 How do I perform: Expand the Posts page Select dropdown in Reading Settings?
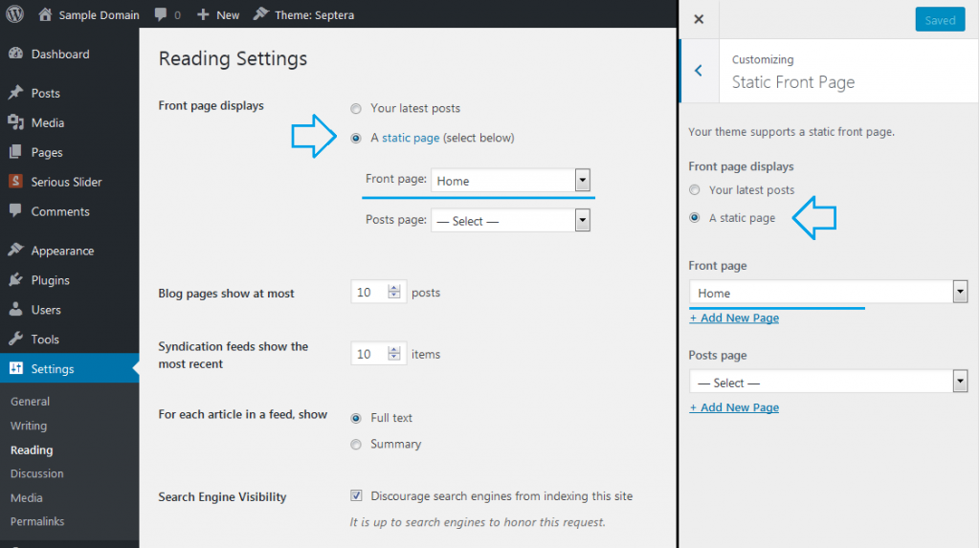point(511,221)
